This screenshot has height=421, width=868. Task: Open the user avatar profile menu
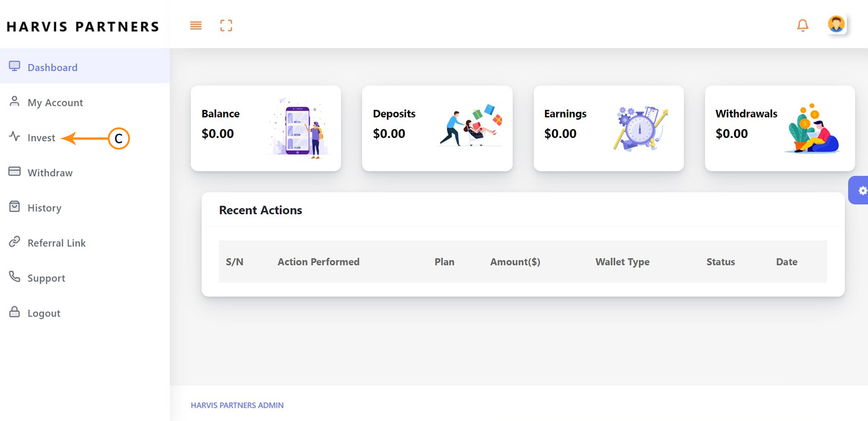click(836, 25)
